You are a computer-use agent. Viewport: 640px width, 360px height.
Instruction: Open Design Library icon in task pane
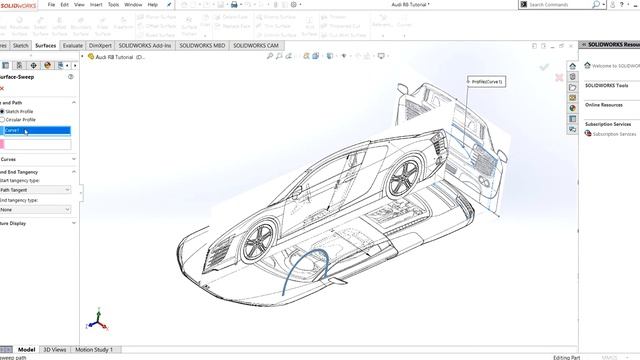click(x=573, y=77)
